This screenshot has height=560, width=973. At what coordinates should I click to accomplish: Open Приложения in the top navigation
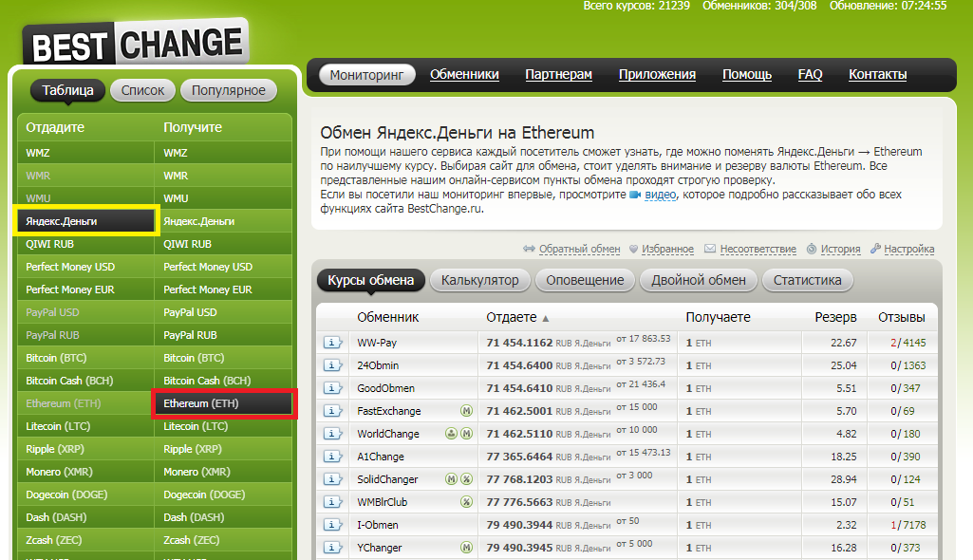[657, 74]
